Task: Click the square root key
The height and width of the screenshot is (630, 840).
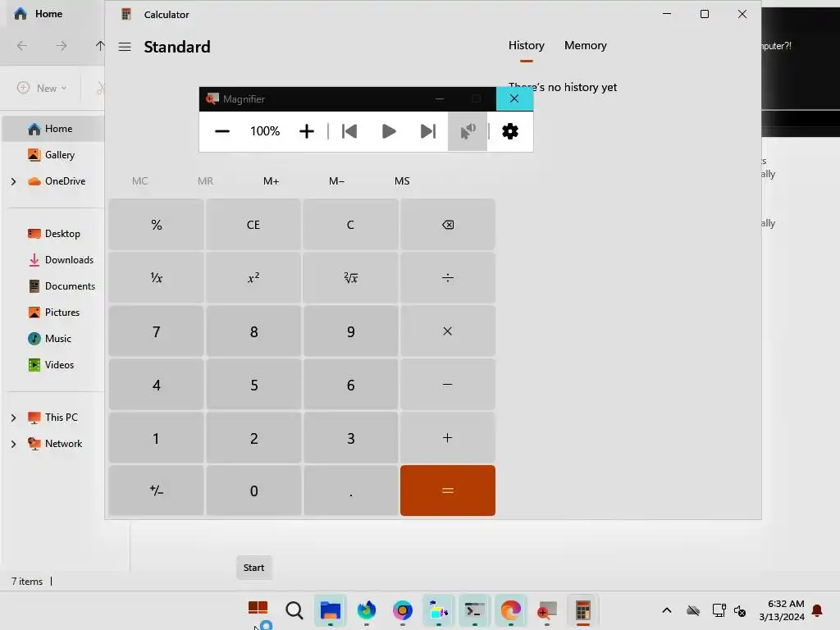Action: click(350, 277)
